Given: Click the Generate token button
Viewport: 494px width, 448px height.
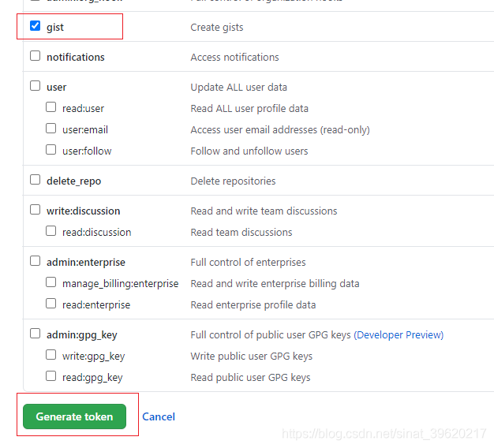Looking at the screenshot, I should (x=74, y=416).
